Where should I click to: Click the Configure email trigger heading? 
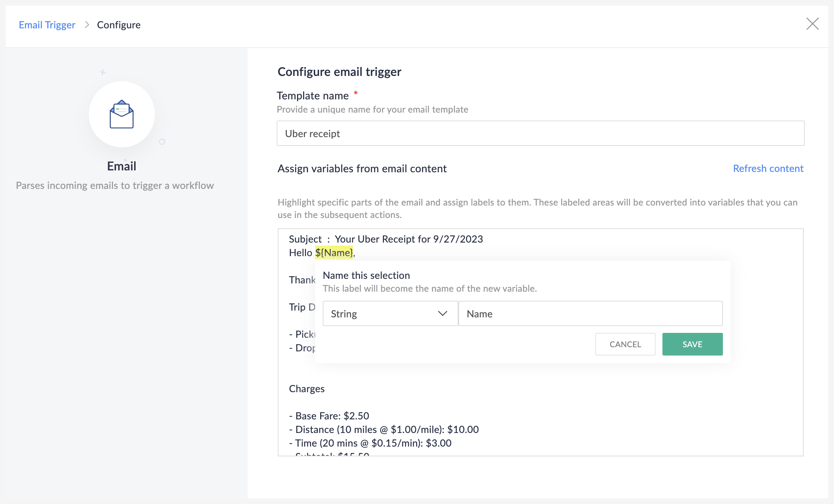[x=339, y=71]
